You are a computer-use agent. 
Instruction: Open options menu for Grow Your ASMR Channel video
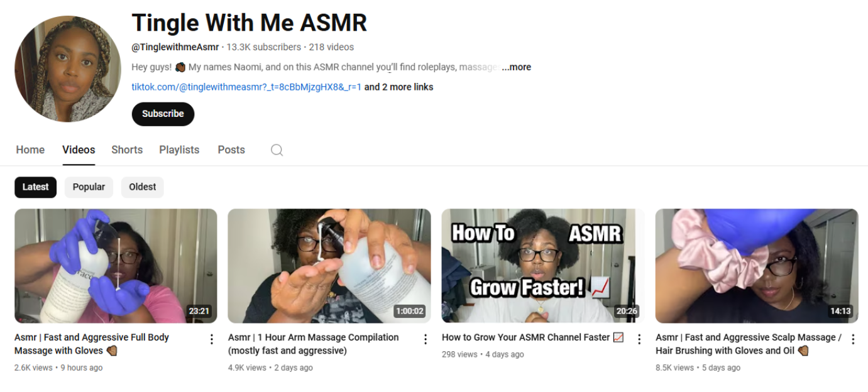pyautogui.click(x=639, y=339)
